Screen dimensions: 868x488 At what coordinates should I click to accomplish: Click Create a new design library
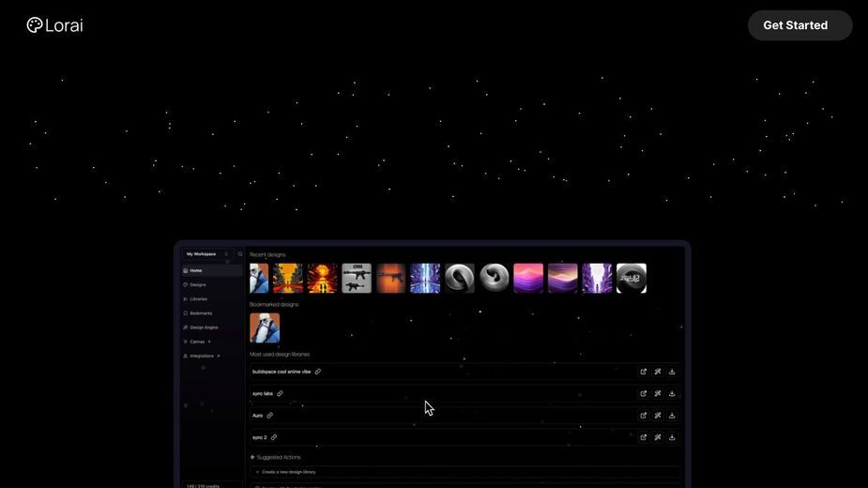pyautogui.click(x=465, y=472)
